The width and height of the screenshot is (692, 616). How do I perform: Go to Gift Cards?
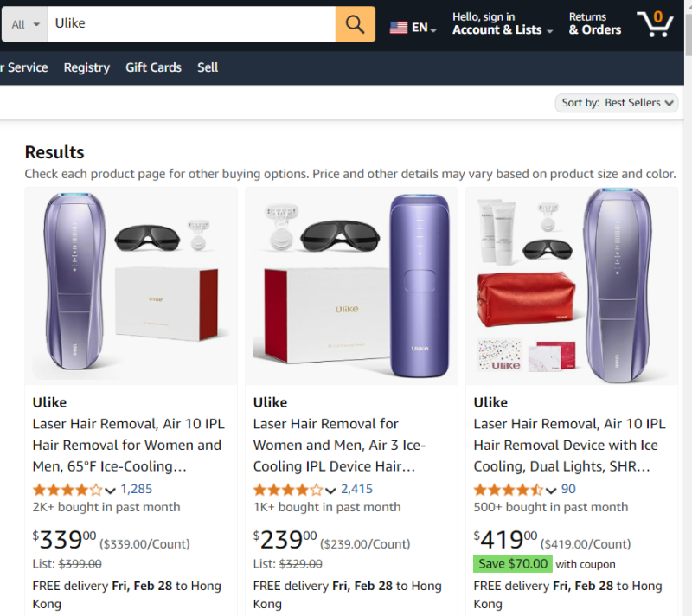[x=153, y=67]
